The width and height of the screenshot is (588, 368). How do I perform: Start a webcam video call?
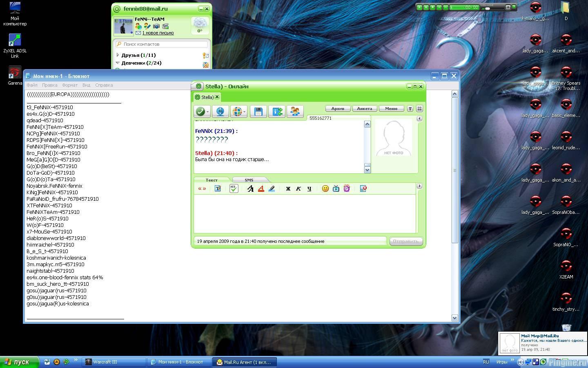[220, 111]
